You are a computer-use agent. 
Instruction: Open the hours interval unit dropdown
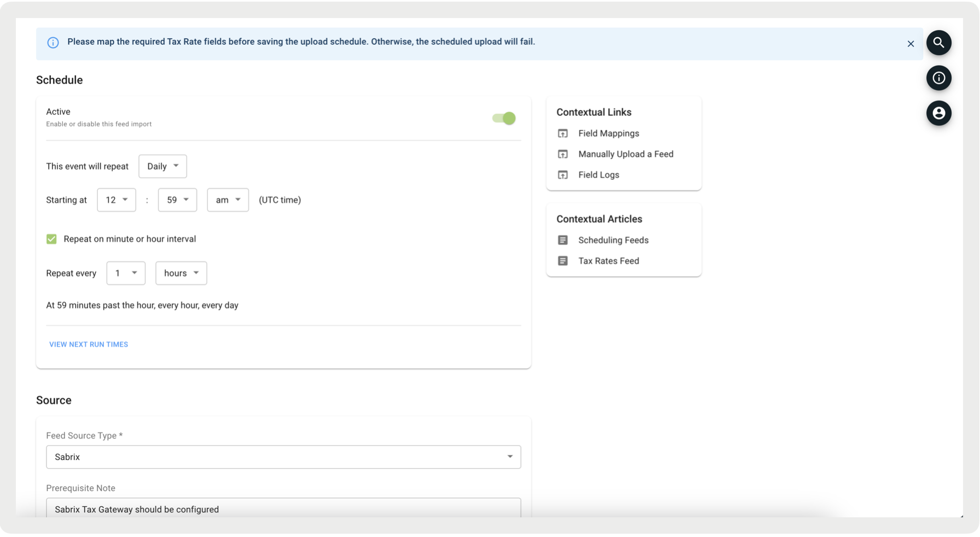coord(181,273)
